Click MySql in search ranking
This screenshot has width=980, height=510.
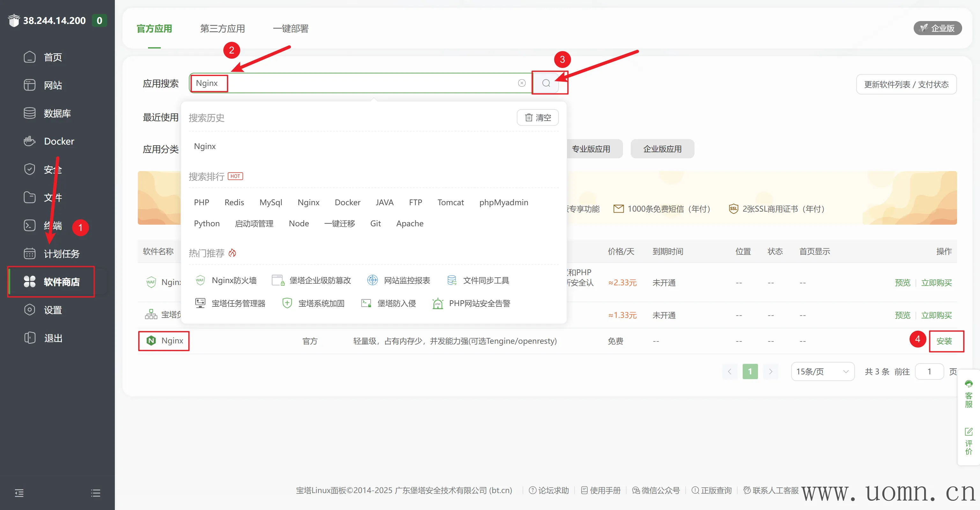click(x=271, y=202)
